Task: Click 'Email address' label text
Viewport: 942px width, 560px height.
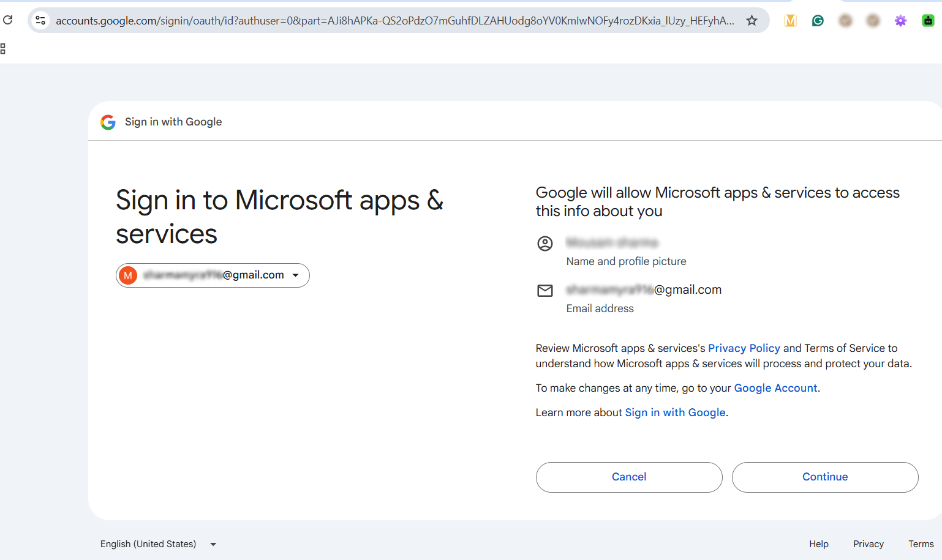Action: click(600, 308)
